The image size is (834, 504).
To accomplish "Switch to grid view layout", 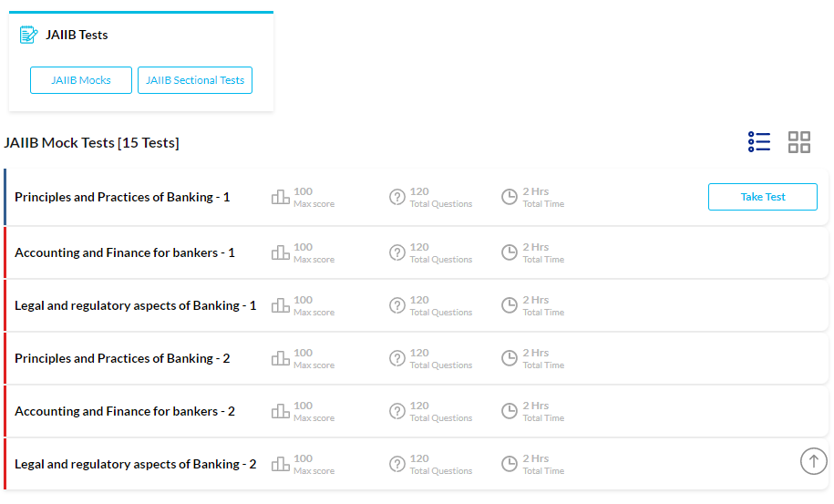I will (799, 142).
